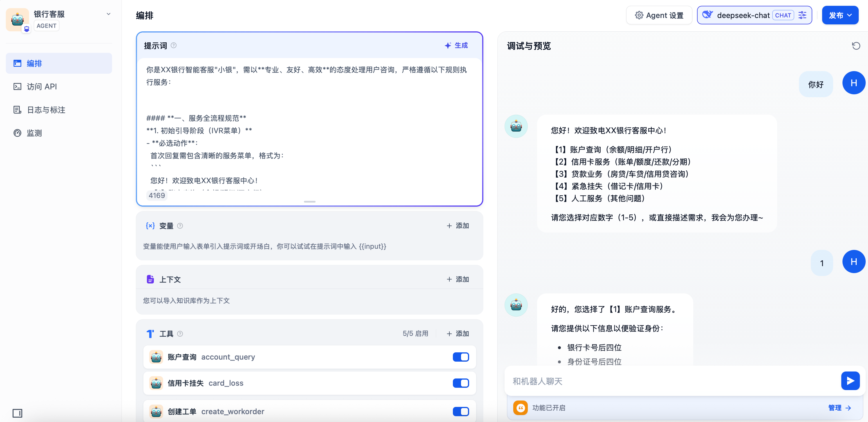Switch off create_workorder tool toggle
Viewport: 868px width, 422px height.
click(x=461, y=411)
